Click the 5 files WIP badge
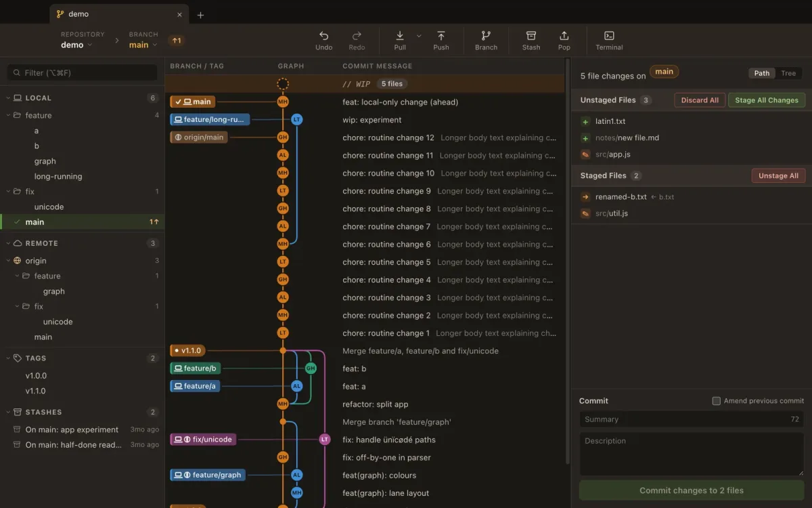Image resolution: width=812 pixels, height=508 pixels. [x=392, y=84]
